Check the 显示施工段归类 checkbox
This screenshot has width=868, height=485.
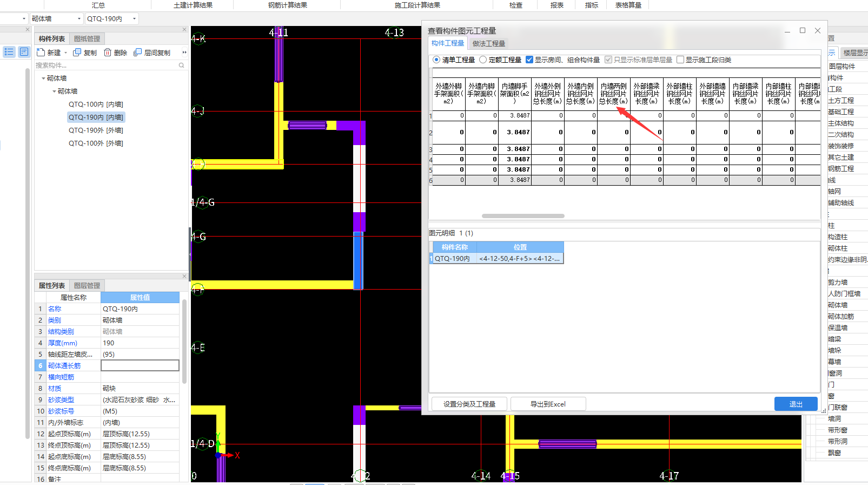point(680,60)
